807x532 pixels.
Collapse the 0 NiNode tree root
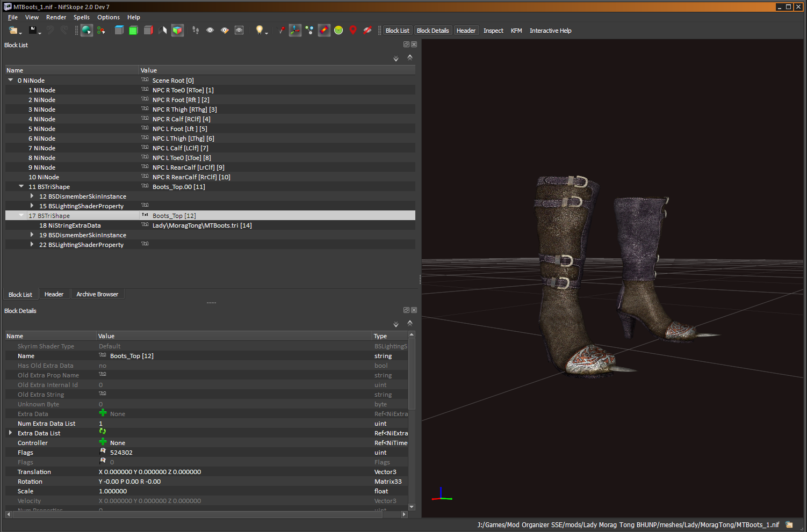[x=10, y=80]
